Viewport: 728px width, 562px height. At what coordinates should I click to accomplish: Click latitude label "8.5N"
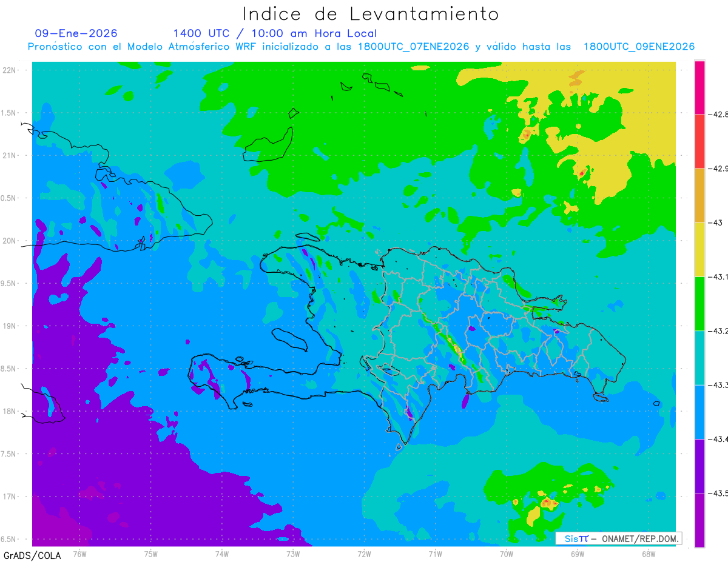[9, 369]
